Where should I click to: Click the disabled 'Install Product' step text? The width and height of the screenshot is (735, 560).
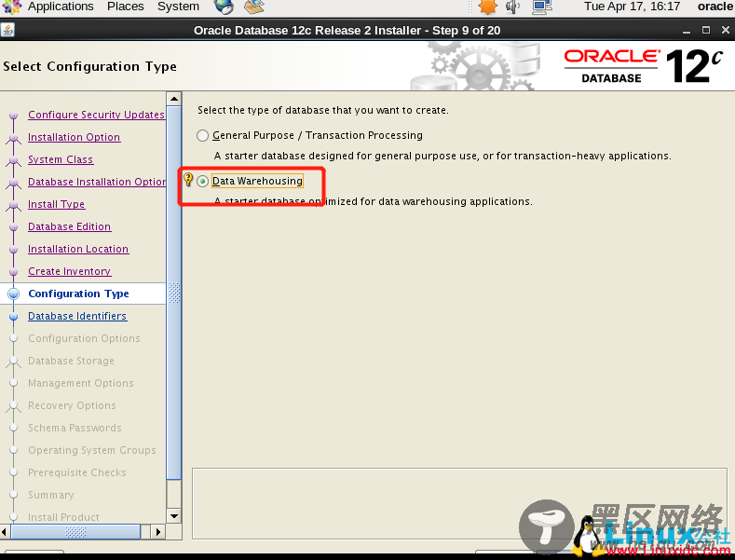(x=63, y=517)
